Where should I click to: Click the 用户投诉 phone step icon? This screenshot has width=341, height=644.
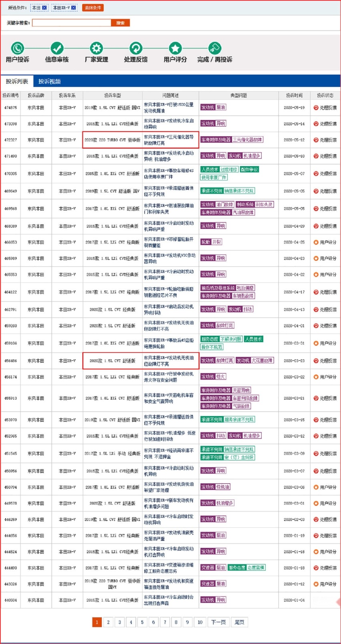(x=17, y=48)
